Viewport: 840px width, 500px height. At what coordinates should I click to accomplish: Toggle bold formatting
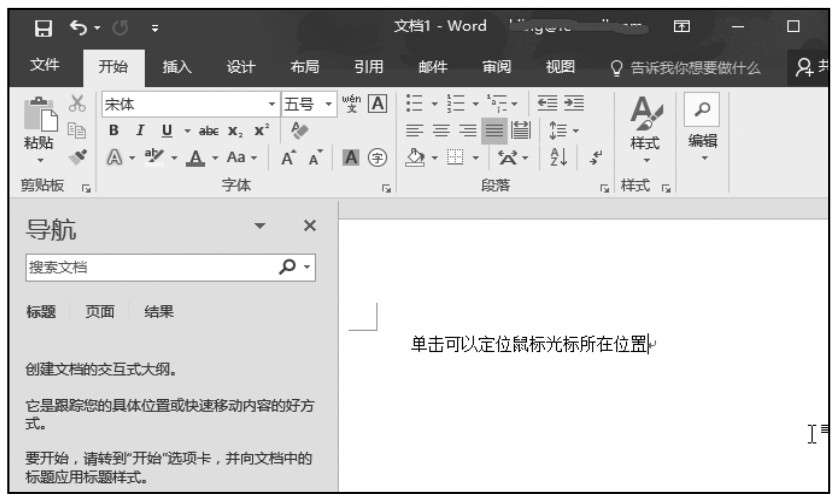[114, 130]
